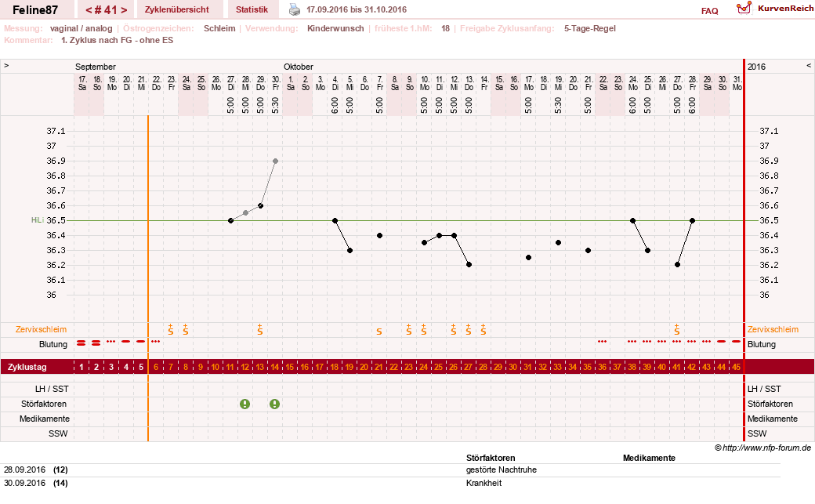The width and height of the screenshot is (815, 504).
Task: Click cervical mucus S+ symbol on cycle day 28
Action: (x=484, y=329)
